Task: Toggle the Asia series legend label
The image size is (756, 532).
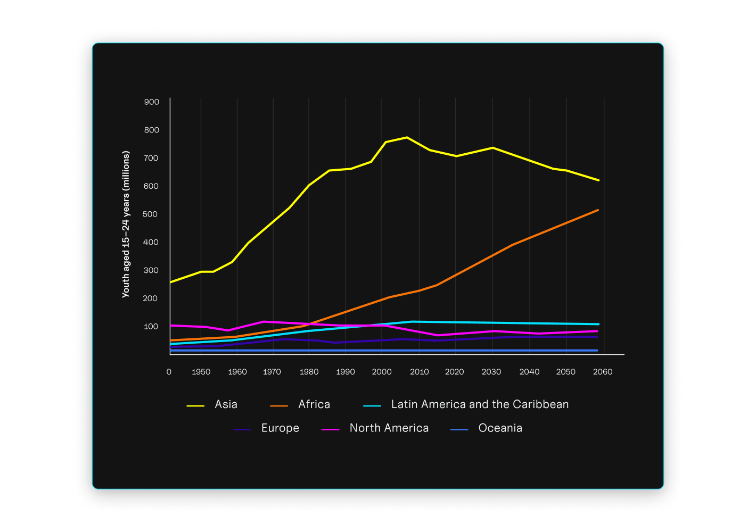Action: click(226, 404)
